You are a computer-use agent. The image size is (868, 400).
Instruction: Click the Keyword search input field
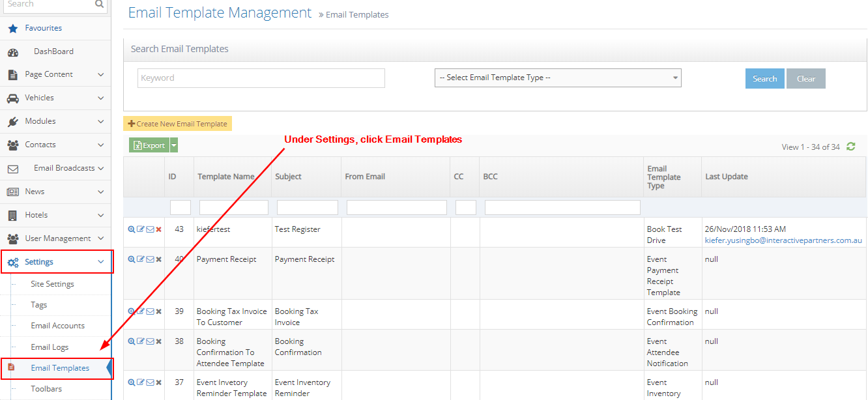click(x=261, y=78)
